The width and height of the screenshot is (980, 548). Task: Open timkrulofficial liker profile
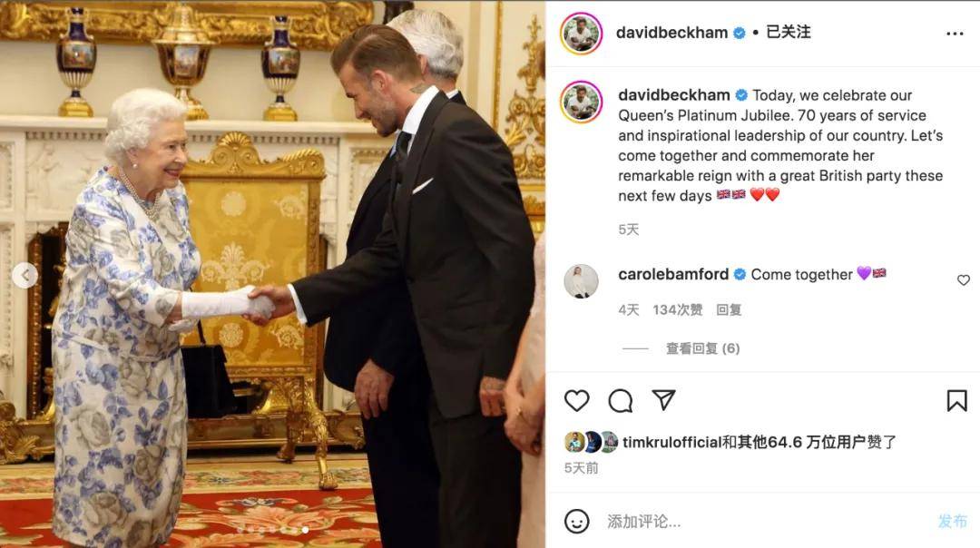(671, 443)
